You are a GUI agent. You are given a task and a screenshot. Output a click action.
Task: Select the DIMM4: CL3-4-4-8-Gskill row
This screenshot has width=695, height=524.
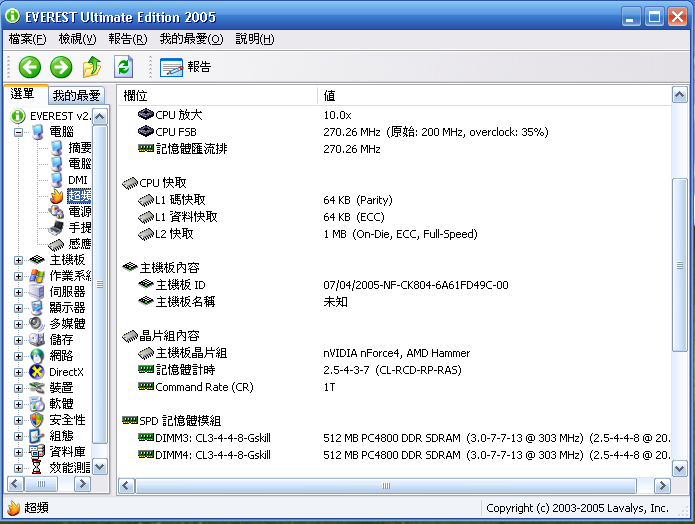coord(394,455)
